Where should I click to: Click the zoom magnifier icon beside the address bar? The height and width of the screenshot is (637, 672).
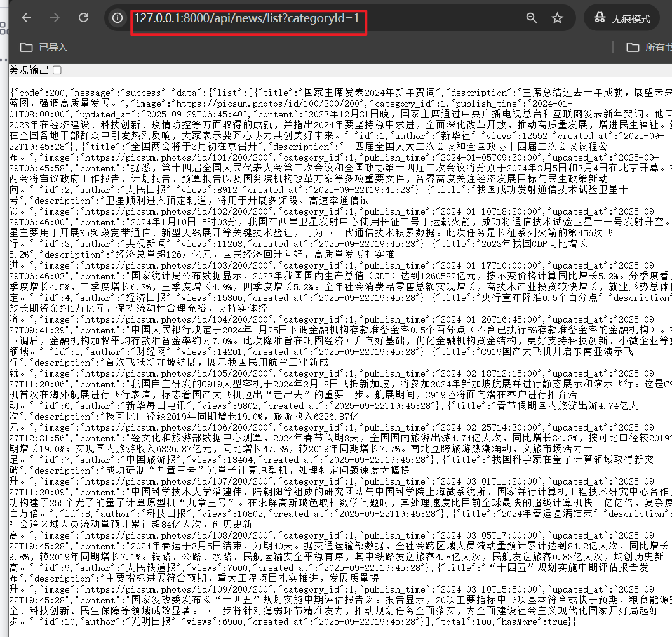coord(532,18)
